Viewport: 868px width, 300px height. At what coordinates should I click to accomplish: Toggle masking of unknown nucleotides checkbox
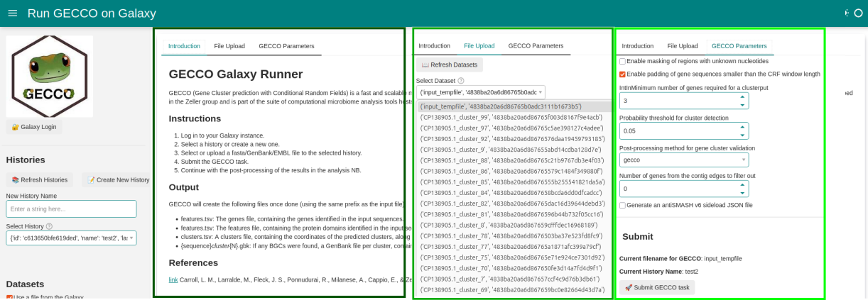[623, 61]
